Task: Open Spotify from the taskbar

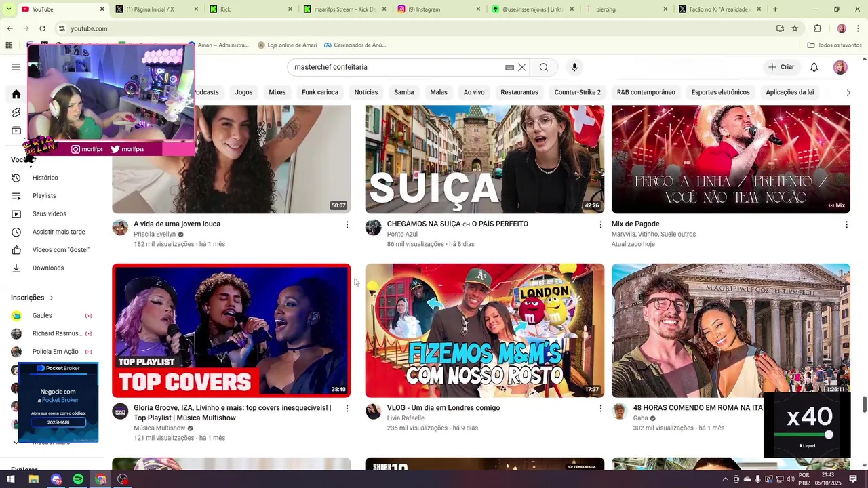Action: (78, 479)
